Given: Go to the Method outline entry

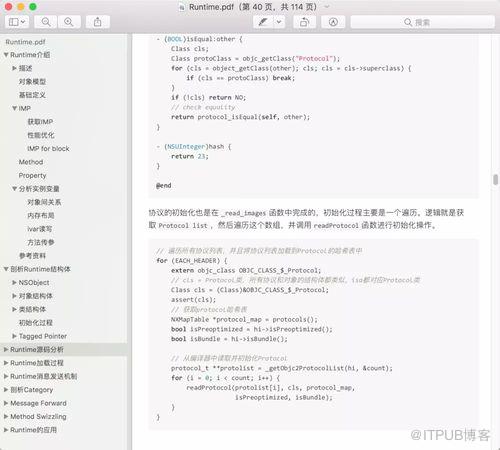Looking at the screenshot, I should pos(31,162).
